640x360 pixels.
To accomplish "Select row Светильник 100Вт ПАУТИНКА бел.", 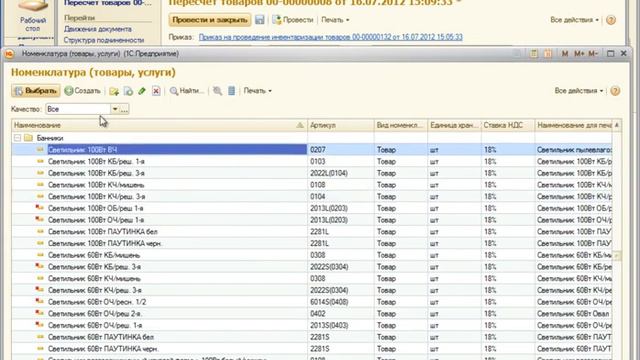I will click(x=312, y=232).
